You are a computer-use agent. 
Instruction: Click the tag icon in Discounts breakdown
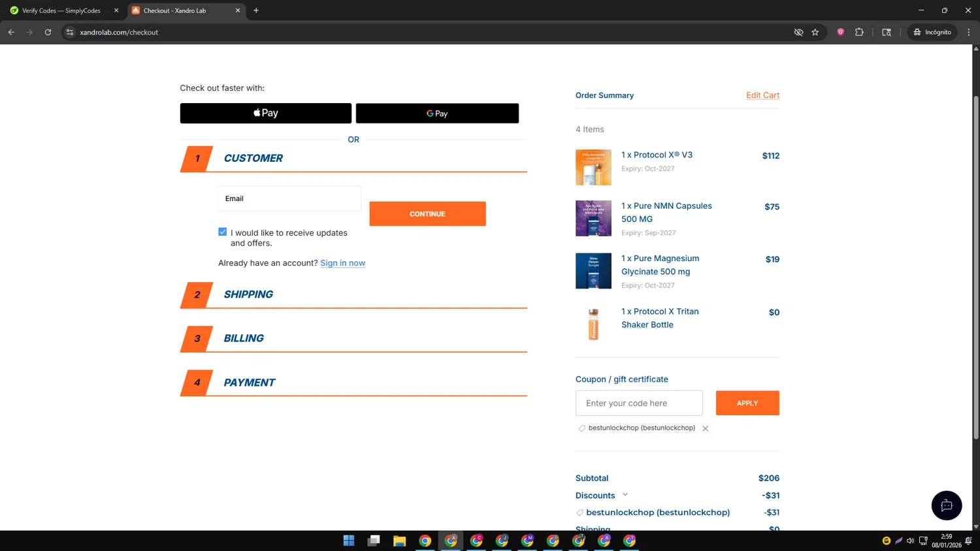point(580,512)
